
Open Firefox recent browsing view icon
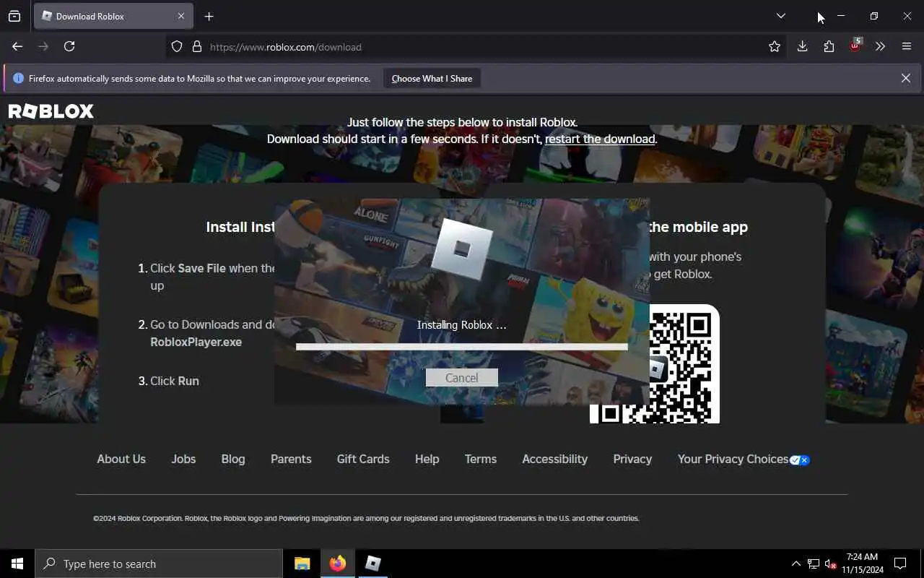[14, 16]
